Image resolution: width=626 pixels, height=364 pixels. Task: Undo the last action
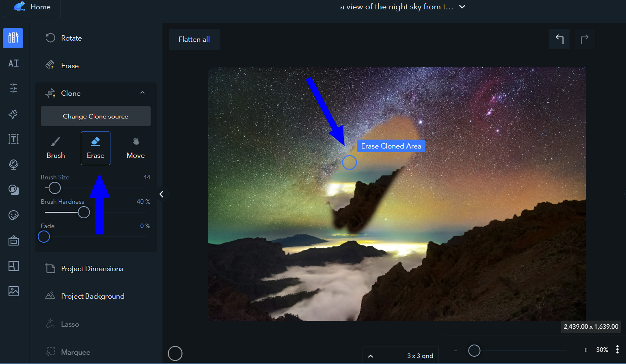[559, 39]
